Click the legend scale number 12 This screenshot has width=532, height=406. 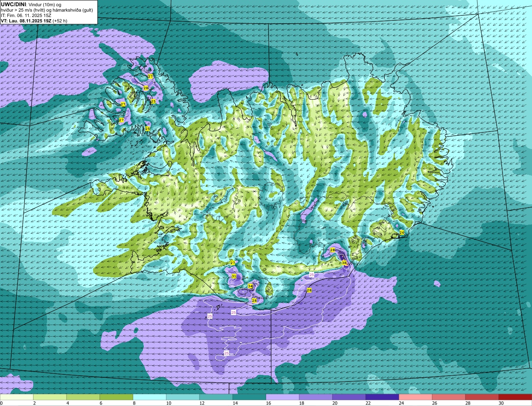point(202,403)
